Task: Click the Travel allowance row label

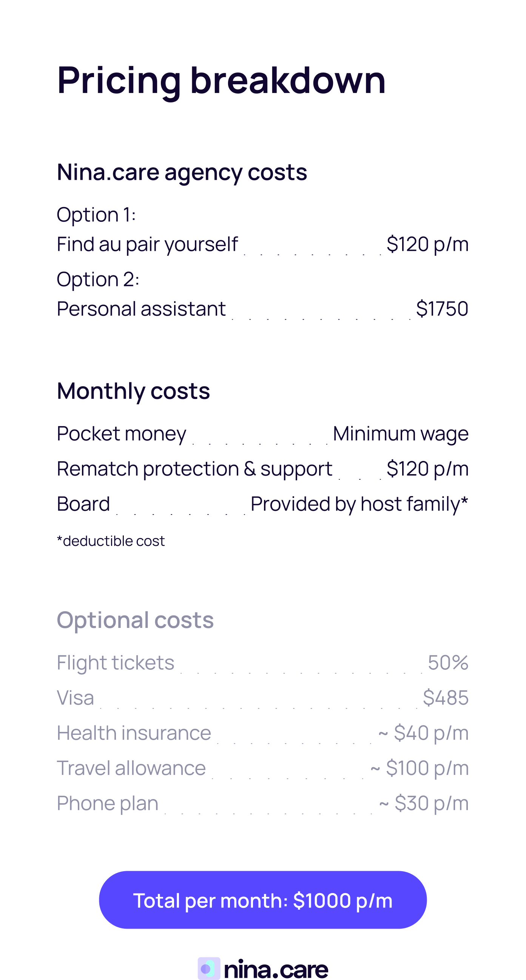Action: (131, 768)
